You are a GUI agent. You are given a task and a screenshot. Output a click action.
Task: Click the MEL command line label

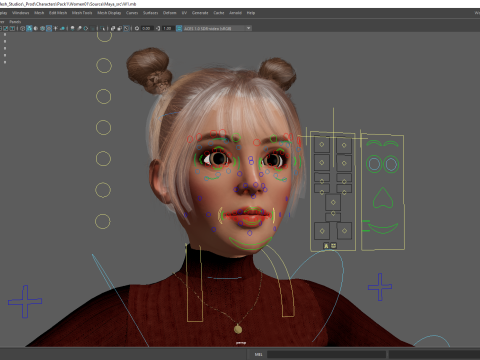click(258, 354)
